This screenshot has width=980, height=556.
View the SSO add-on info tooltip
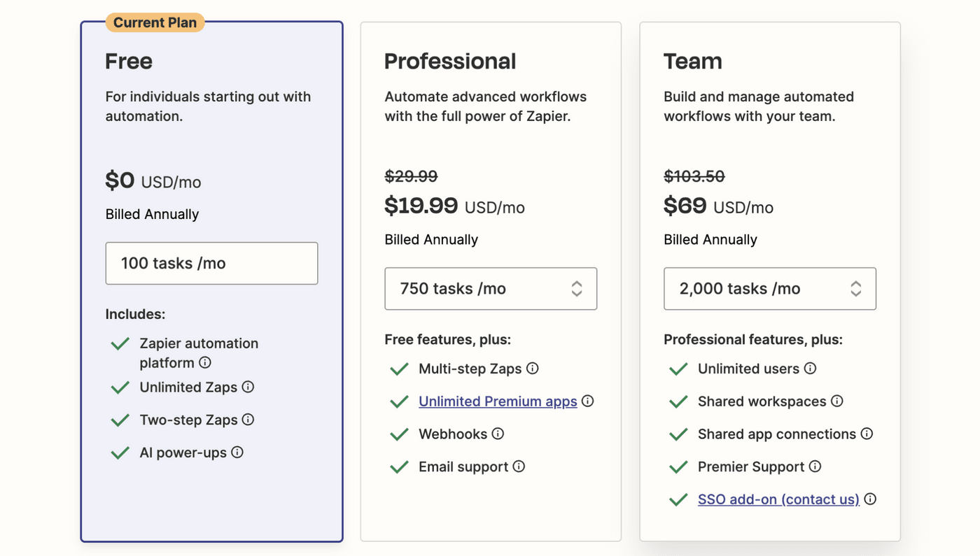pyautogui.click(x=869, y=499)
